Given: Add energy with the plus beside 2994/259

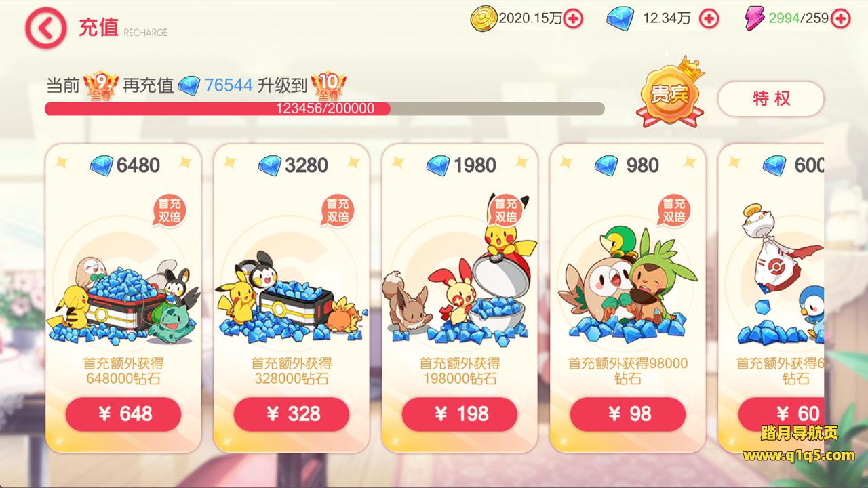Looking at the screenshot, I should [842, 19].
